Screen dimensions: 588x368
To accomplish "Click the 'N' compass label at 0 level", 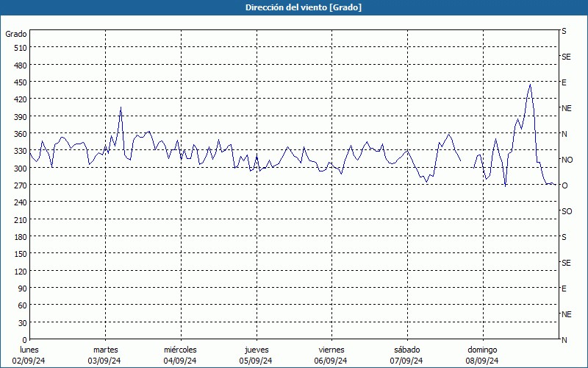I will 564,340.
